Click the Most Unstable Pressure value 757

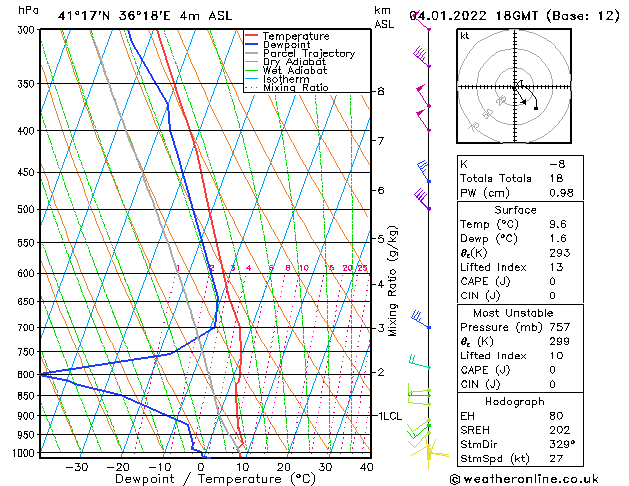[x=560, y=327]
